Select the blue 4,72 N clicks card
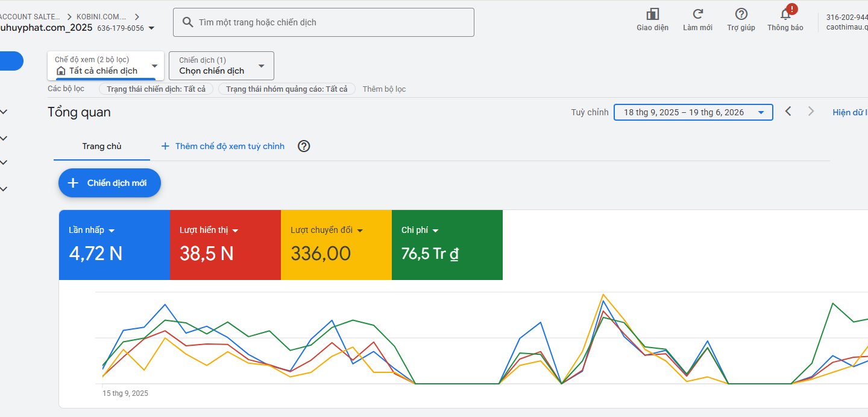This screenshot has width=868, height=417. click(115, 245)
